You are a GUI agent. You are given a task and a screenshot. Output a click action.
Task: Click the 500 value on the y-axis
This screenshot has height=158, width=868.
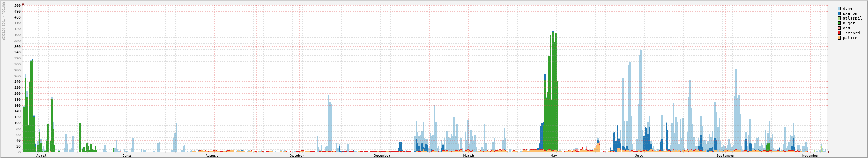pyautogui.click(x=17, y=6)
